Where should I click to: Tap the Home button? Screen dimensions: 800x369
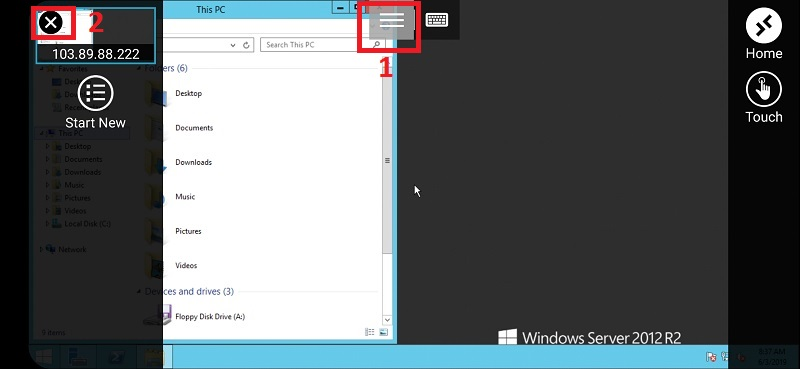click(764, 35)
